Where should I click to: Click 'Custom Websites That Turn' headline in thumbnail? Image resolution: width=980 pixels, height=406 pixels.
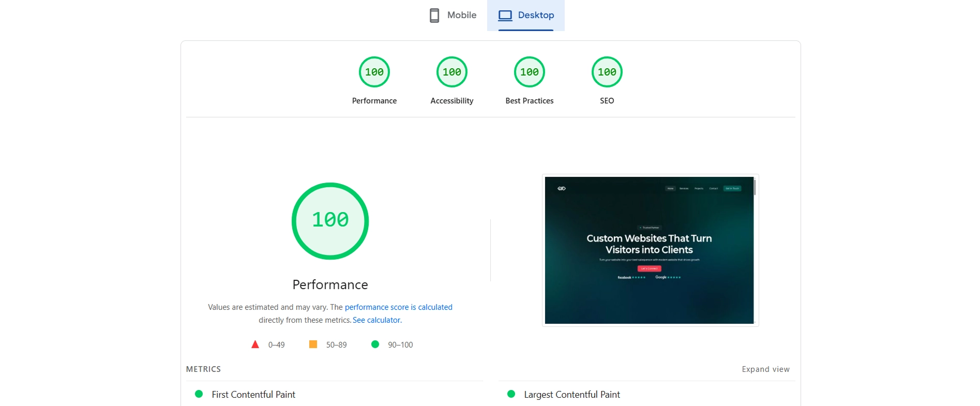tap(649, 238)
